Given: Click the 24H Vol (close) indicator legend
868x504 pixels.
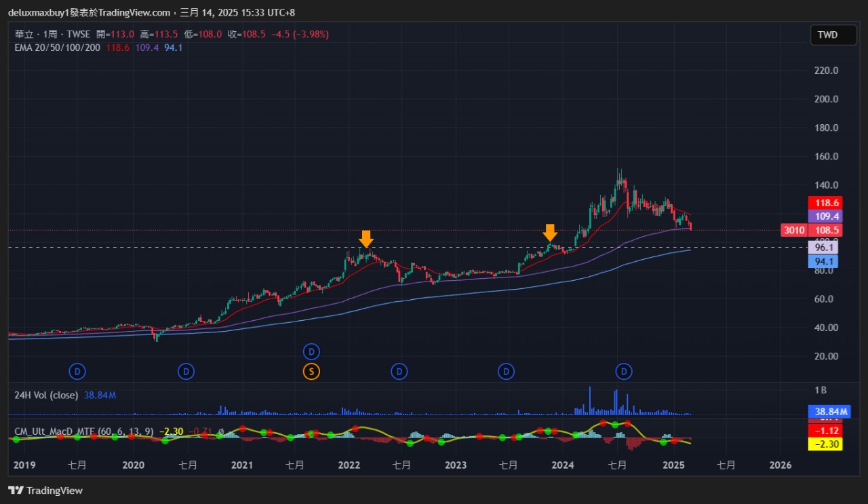Looking at the screenshot, I should 46,395.
